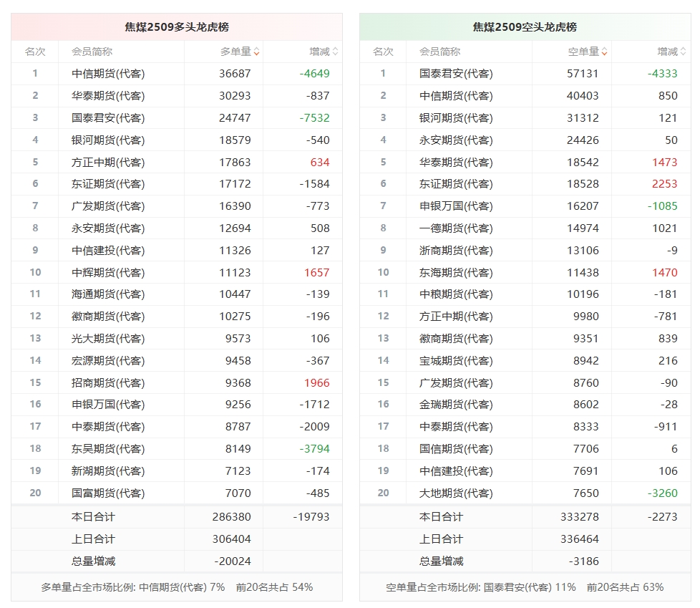The image size is (700, 608).
Task: Select 金瑞期货(代客) row name
Action: coord(456,405)
